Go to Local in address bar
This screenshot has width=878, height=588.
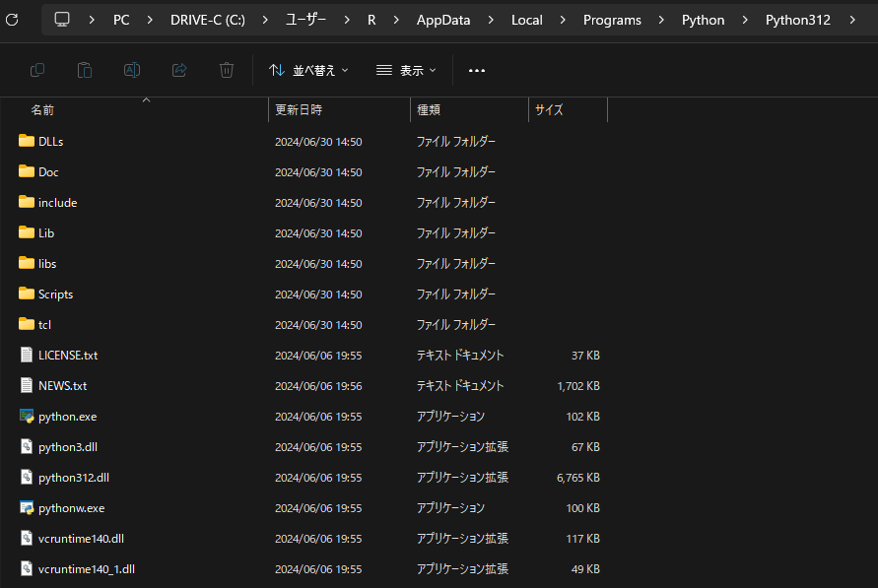point(527,20)
